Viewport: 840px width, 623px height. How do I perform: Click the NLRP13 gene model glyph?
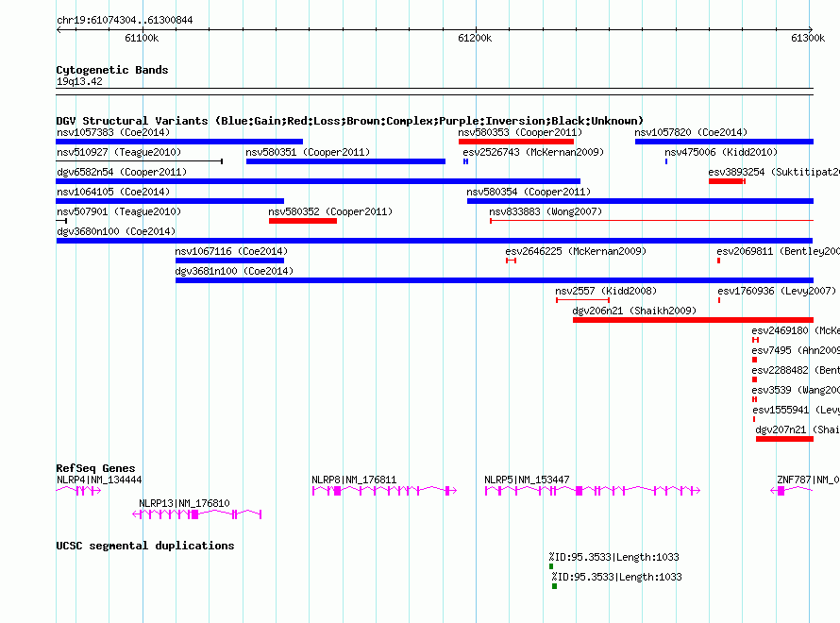point(197,514)
